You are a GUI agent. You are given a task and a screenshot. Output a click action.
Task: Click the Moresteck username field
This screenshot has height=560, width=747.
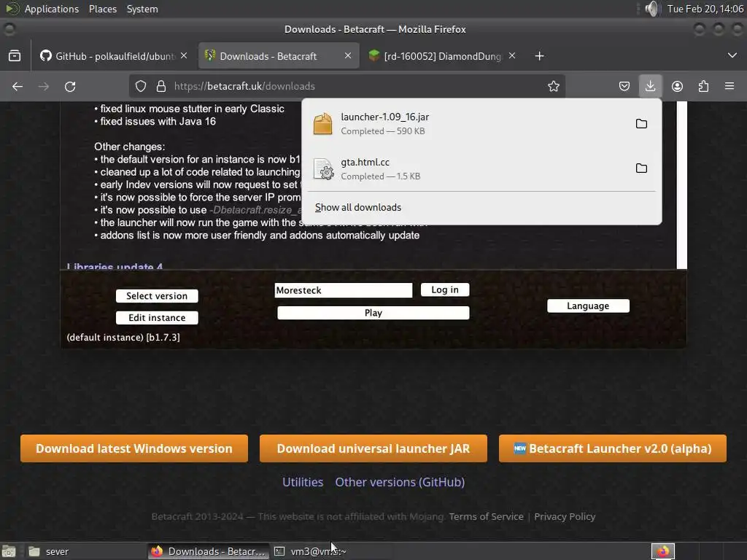click(x=343, y=290)
